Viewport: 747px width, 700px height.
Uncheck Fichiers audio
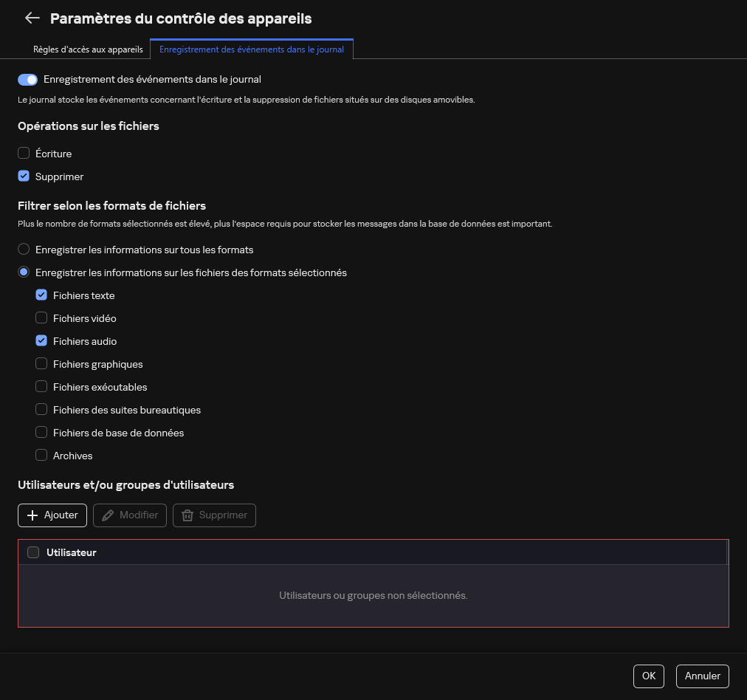(41, 340)
